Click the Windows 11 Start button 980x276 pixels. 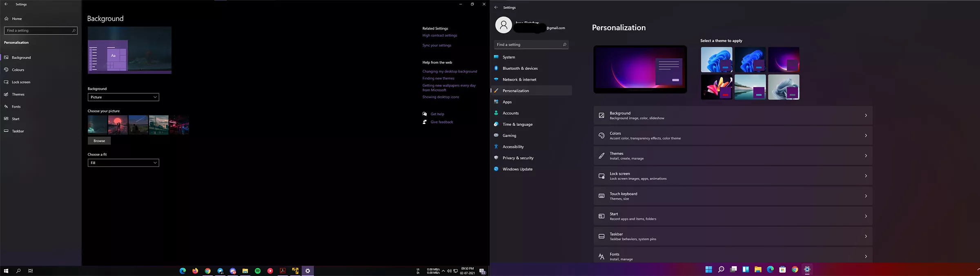tap(708, 269)
